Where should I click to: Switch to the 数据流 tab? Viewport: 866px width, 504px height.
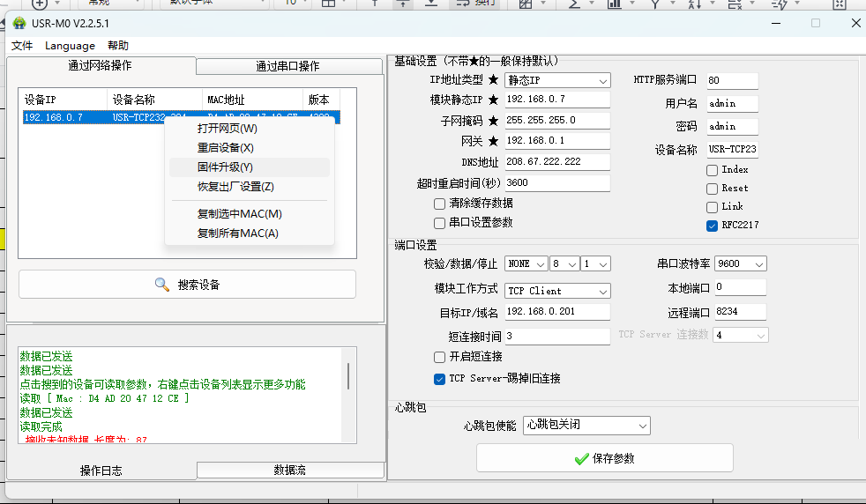(289, 471)
